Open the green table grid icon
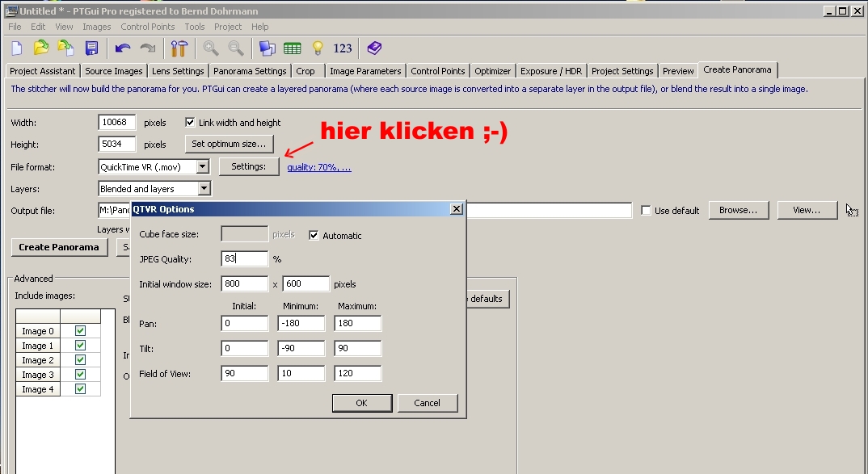This screenshot has height=474, width=868. [x=292, y=48]
